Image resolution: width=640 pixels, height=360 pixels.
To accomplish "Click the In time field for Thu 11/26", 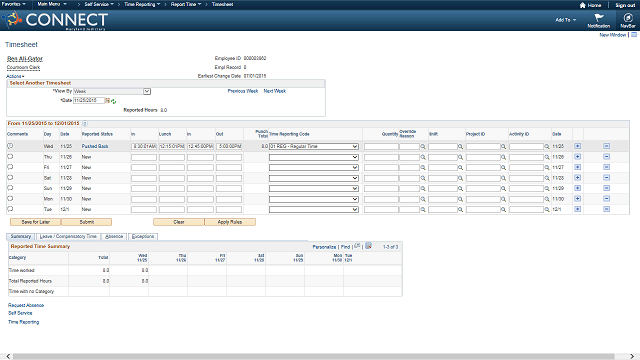I will coord(144,157).
